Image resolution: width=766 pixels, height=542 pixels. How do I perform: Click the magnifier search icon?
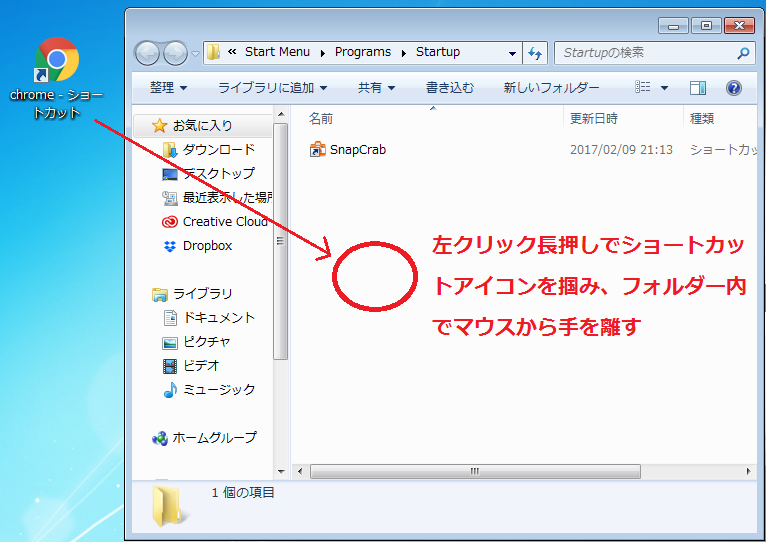click(743, 53)
